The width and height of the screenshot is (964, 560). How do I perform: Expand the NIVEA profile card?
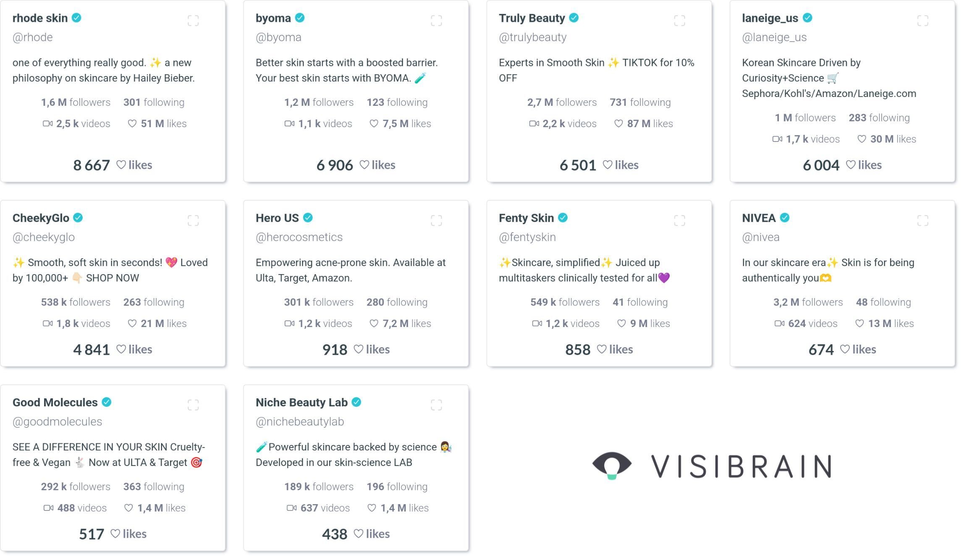tap(922, 220)
